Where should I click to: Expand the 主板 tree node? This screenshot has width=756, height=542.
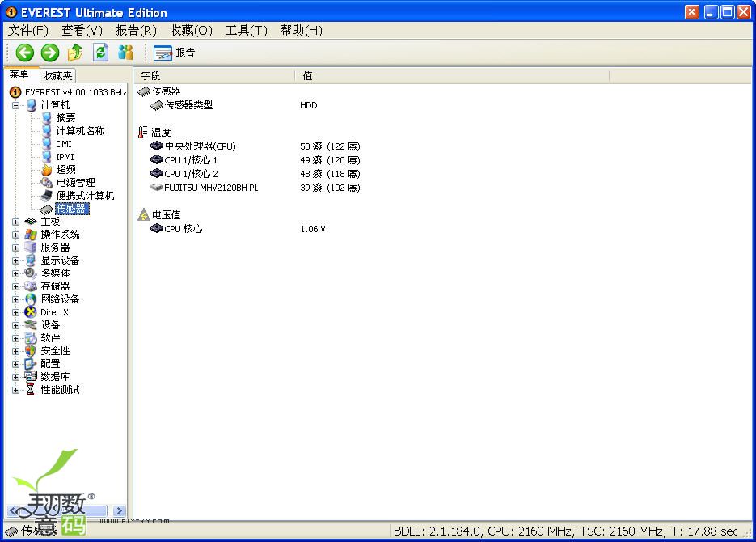tap(16, 222)
